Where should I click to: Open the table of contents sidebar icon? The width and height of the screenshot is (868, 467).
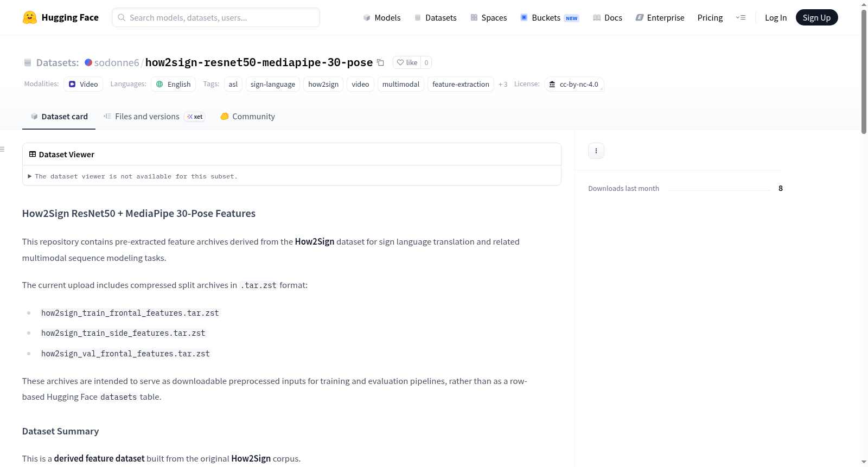tap(2, 149)
